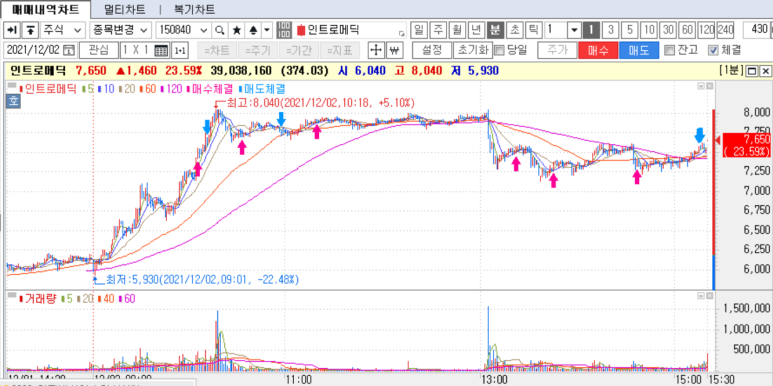Select the 월 monthly period toggle
Viewport: 773px width, 386px height.
[x=457, y=30]
